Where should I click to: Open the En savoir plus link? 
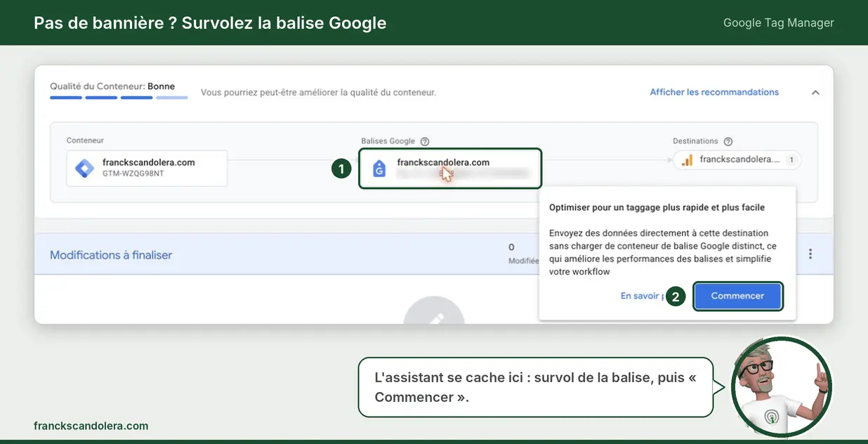(641, 296)
